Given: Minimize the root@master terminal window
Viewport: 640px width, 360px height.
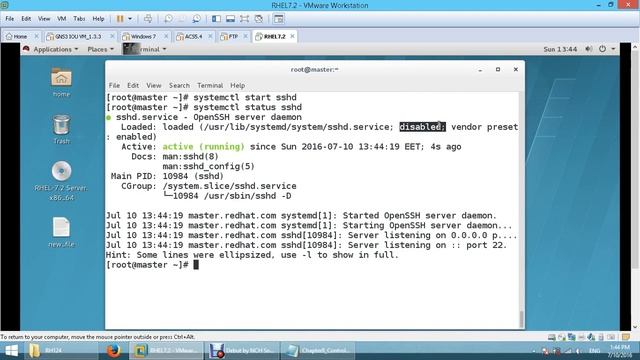Looking at the screenshot, I should [x=480, y=70].
